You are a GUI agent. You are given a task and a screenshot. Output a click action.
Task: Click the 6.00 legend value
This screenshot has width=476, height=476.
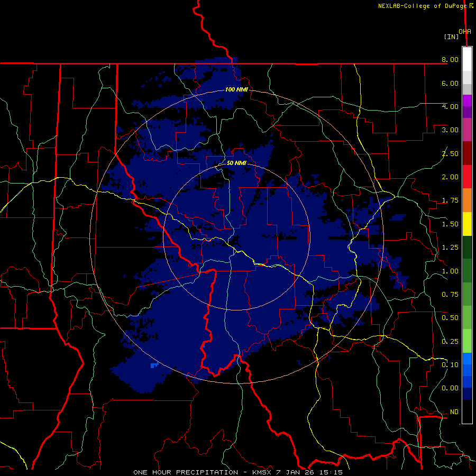click(450, 83)
